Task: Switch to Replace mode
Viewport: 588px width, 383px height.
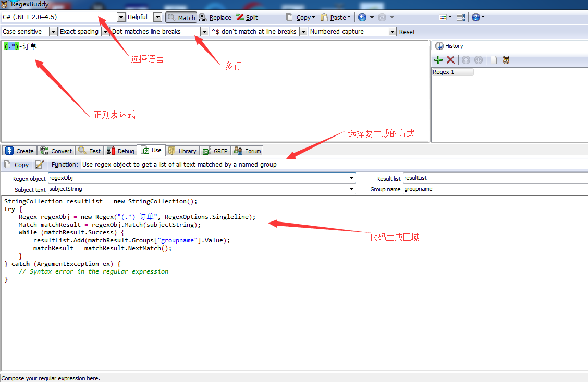Action: tap(215, 18)
